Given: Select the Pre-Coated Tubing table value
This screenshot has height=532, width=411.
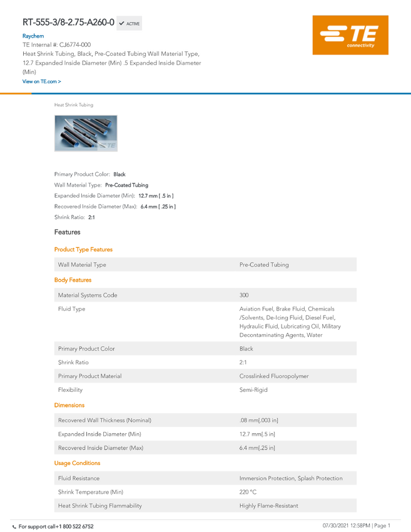Looking at the screenshot, I should (264, 265).
